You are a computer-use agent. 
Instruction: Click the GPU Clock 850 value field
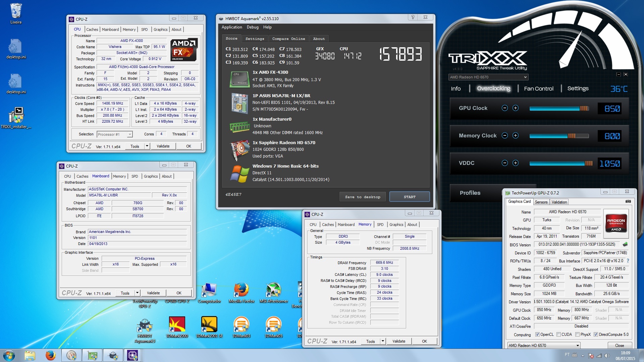coord(609,109)
